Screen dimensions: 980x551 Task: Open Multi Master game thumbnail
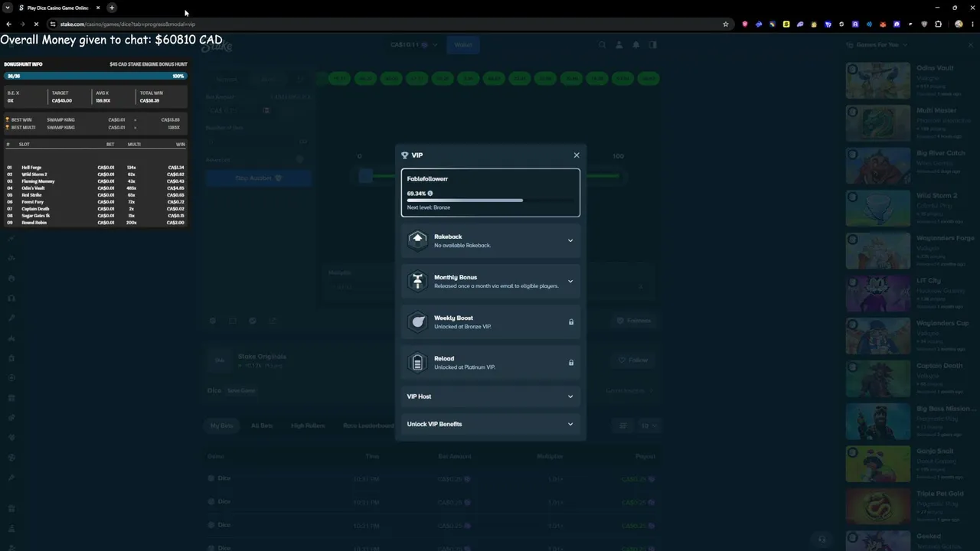[x=878, y=123]
